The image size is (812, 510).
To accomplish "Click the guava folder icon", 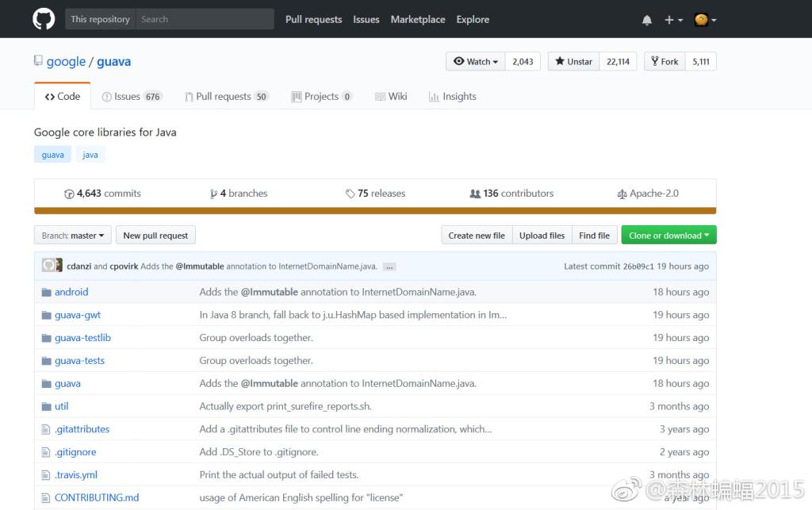I will pyautogui.click(x=47, y=384).
